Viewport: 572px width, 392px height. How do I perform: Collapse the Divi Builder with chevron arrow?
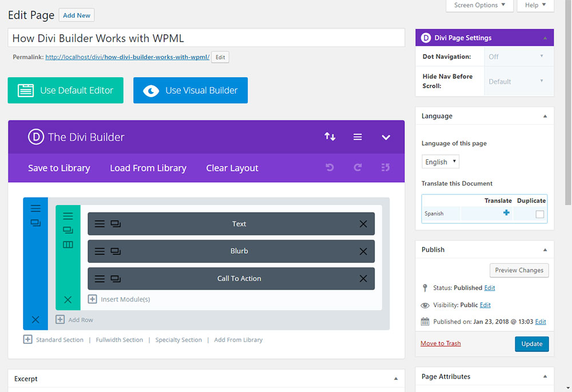pos(386,137)
